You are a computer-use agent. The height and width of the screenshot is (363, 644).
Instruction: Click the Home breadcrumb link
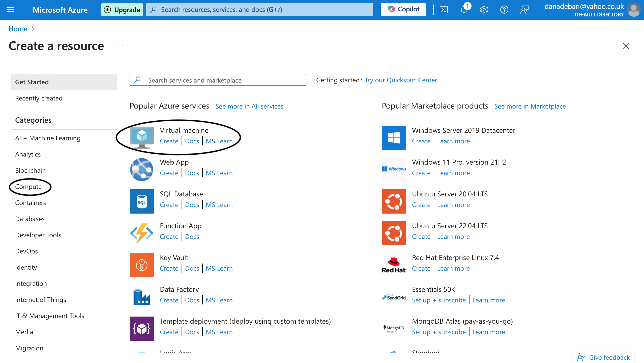pyautogui.click(x=18, y=29)
